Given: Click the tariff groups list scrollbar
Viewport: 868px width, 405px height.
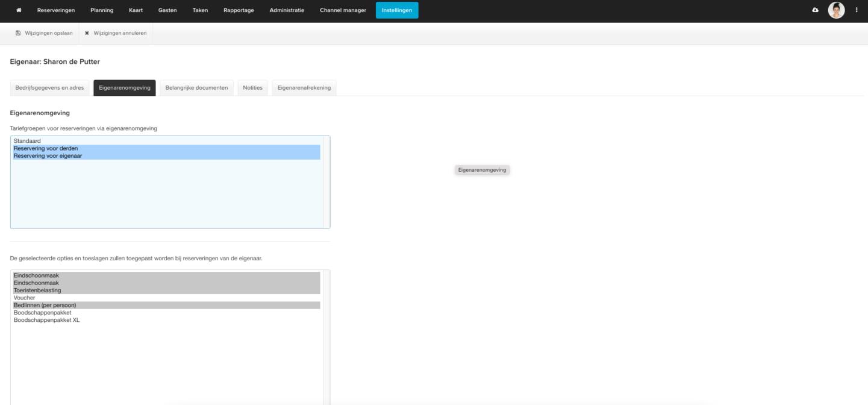Looking at the screenshot, I should pyautogui.click(x=326, y=182).
